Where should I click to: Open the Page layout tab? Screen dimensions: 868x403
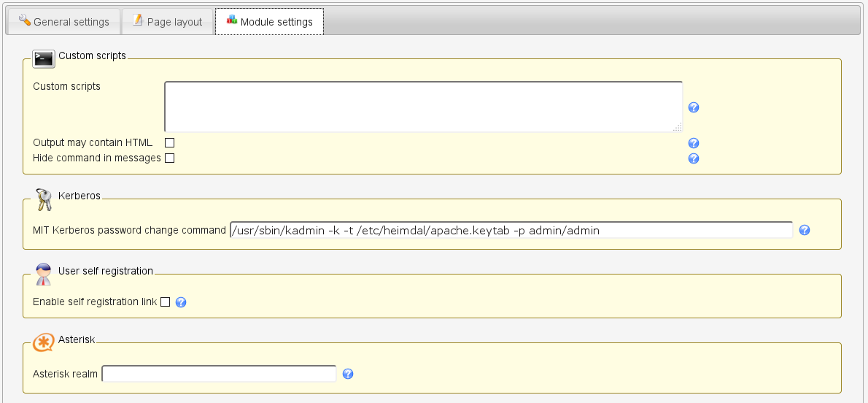tap(167, 22)
